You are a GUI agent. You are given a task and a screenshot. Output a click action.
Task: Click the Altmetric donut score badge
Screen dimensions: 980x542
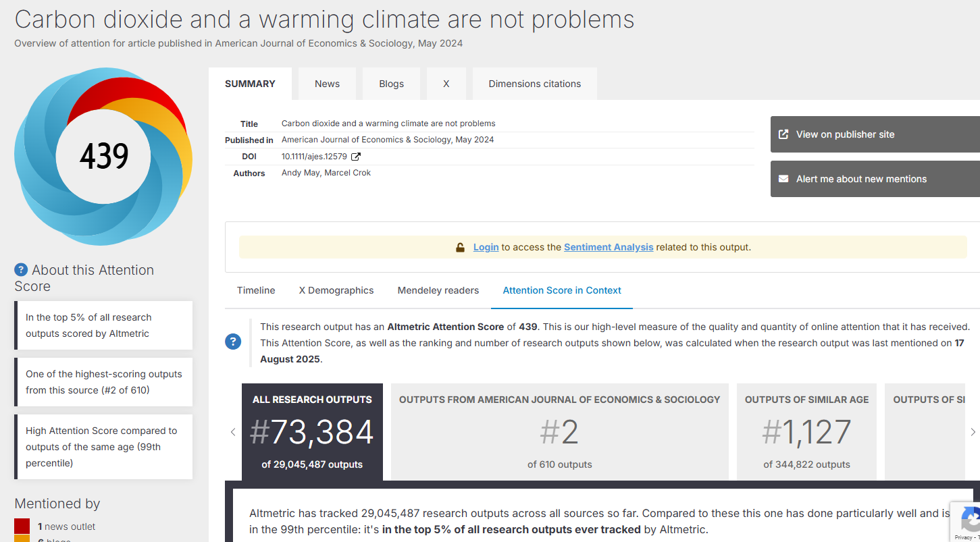(103, 157)
